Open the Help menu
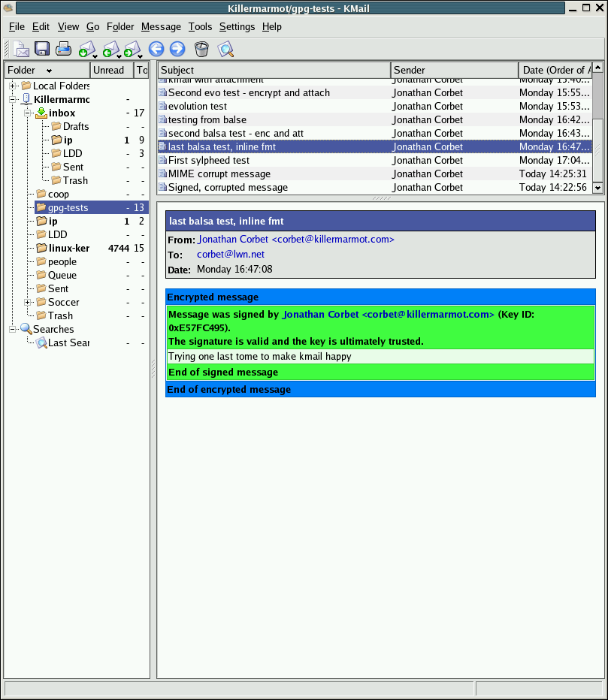Viewport: 608px width, 700px height. [271, 27]
